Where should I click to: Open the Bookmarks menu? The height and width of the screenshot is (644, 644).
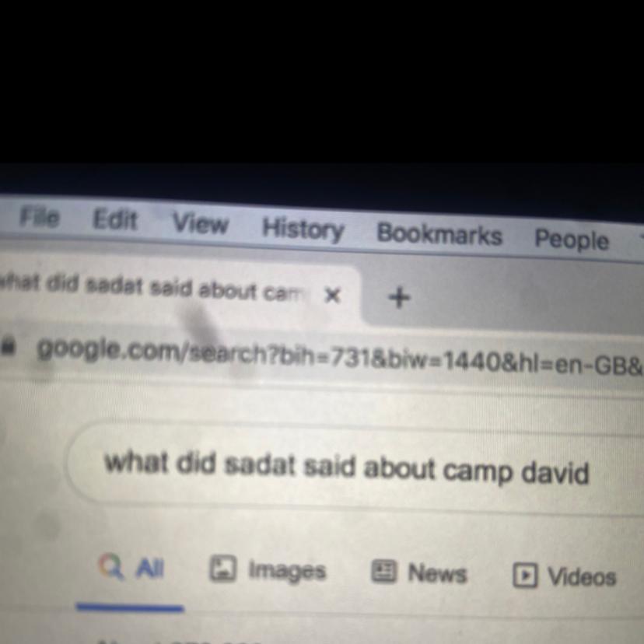tap(439, 234)
